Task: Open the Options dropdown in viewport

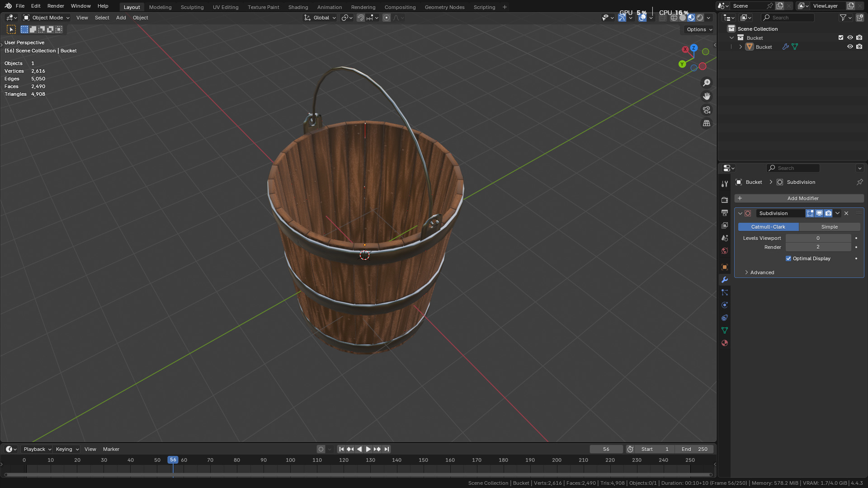Action: point(699,29)
